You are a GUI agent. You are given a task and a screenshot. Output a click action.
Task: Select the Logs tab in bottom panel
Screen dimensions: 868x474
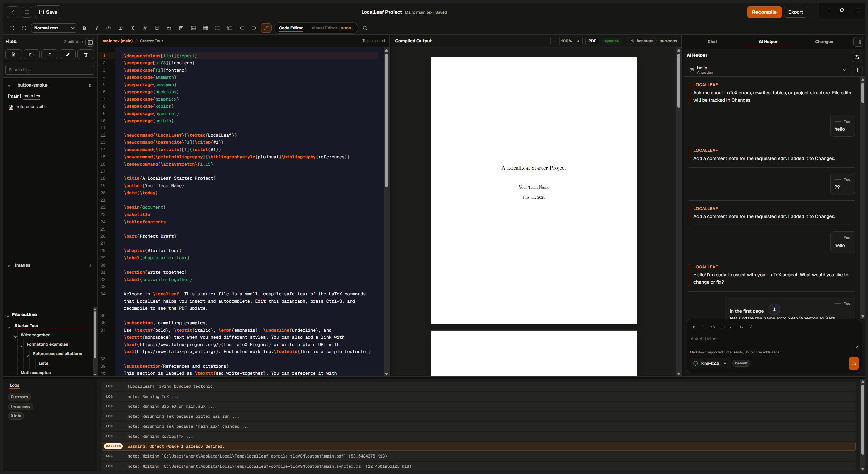14,385
